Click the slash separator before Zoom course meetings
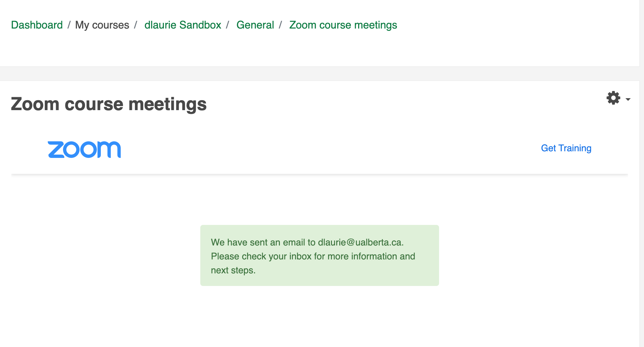644x347 pixels. [281, 25]
